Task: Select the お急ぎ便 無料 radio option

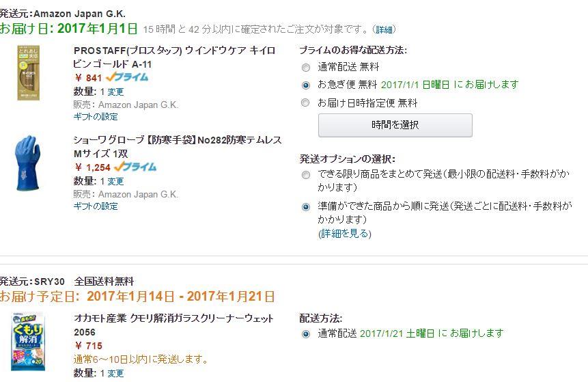Action: pos(306,85)
